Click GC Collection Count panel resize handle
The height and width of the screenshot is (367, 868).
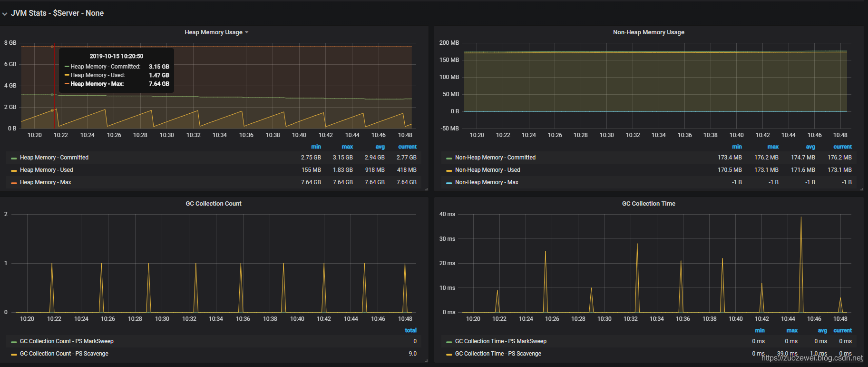[x=426, y=361]
